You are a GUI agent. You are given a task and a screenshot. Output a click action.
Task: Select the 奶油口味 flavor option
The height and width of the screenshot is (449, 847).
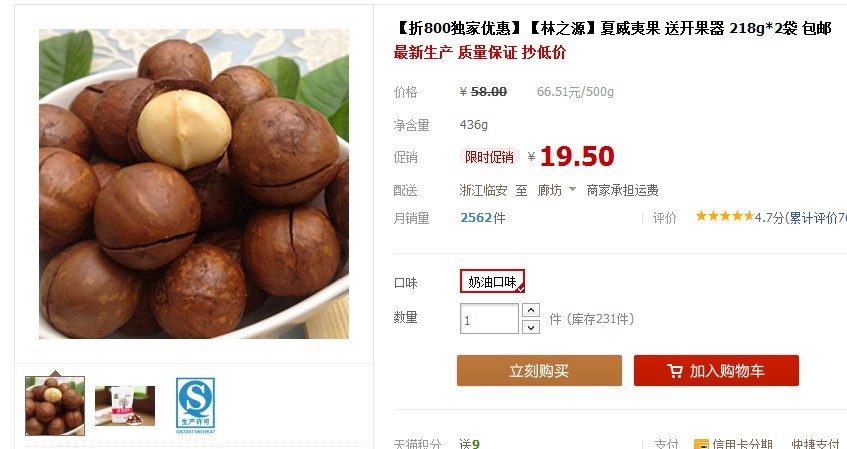(x=492, y=282)
